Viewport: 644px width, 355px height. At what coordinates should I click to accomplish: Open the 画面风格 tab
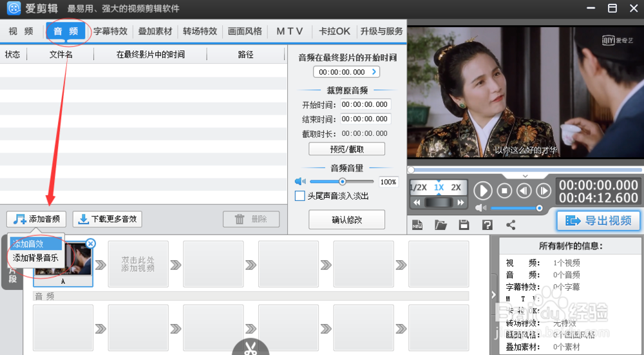[245, 31]
